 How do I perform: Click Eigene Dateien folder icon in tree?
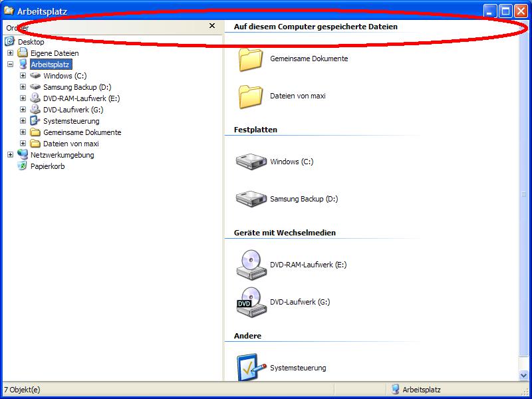point(23,53)
